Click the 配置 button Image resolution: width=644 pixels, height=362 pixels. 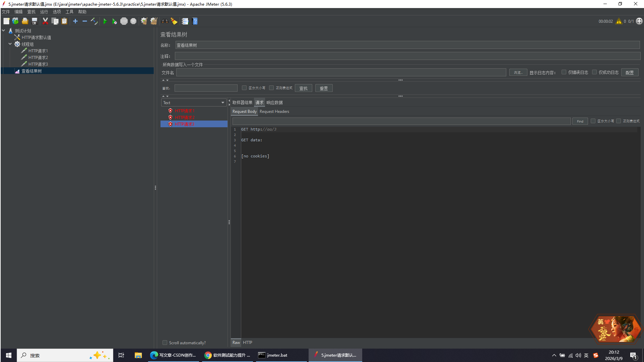tap(629, 73)
